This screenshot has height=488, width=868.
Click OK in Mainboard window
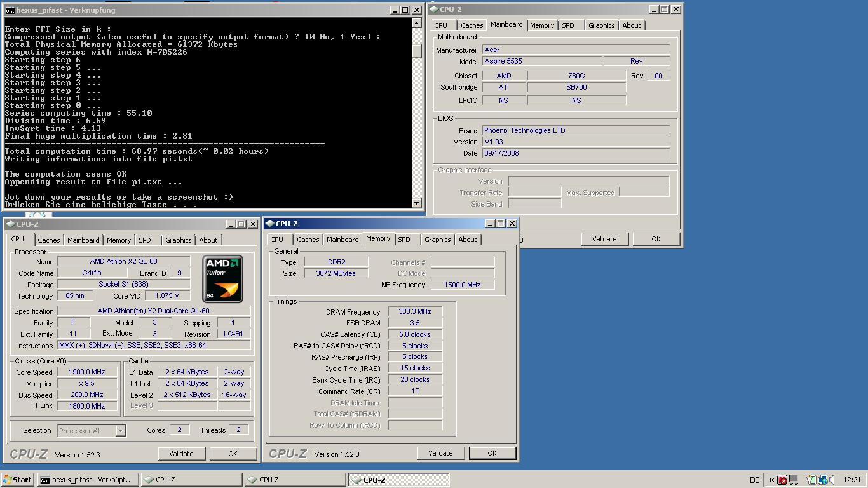click(656, 239)
